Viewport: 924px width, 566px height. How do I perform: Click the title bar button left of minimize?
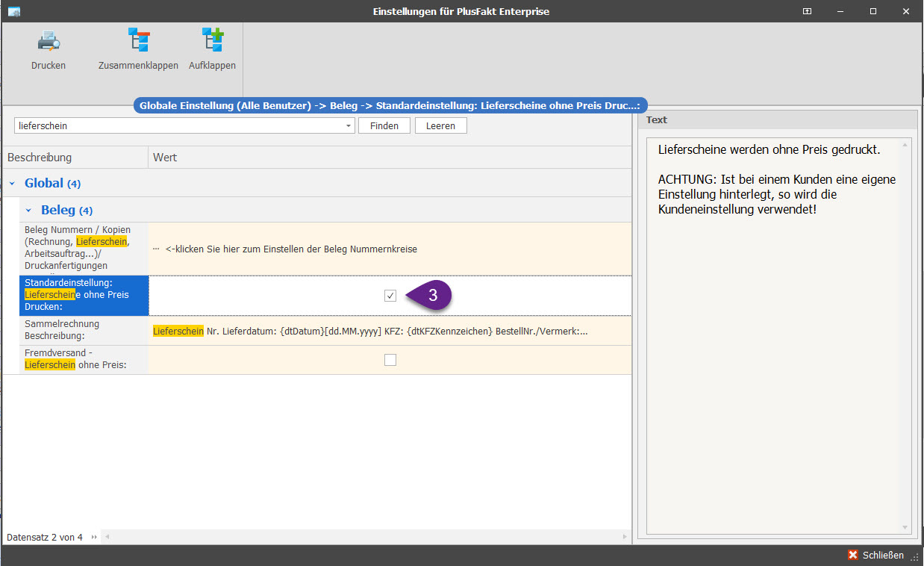pos(807,11)
